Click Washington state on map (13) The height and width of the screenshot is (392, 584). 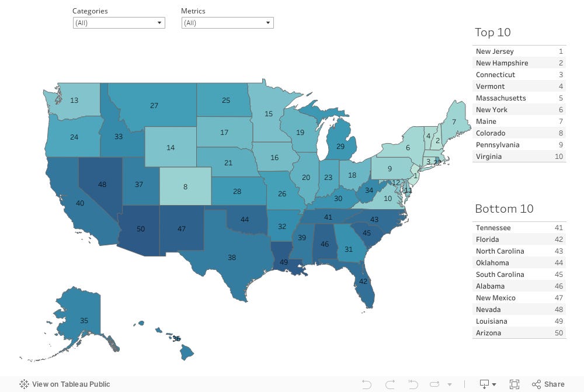[x=74, y=100]
